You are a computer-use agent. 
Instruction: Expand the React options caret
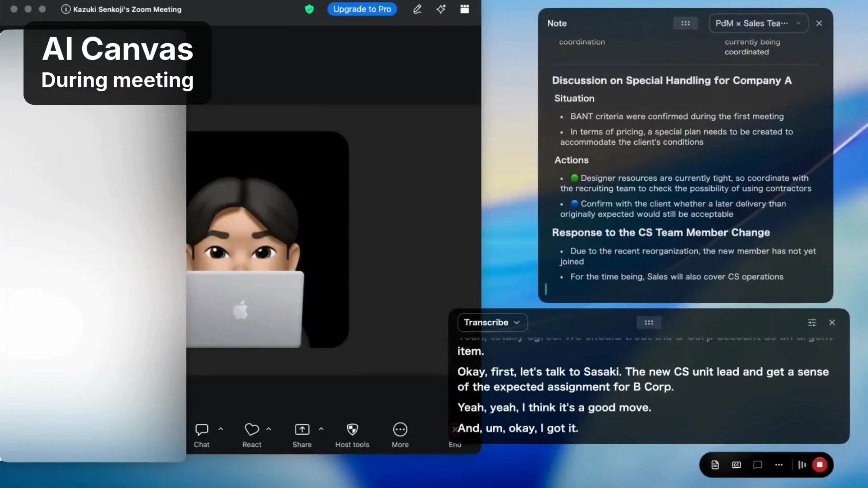coord(269,429)
